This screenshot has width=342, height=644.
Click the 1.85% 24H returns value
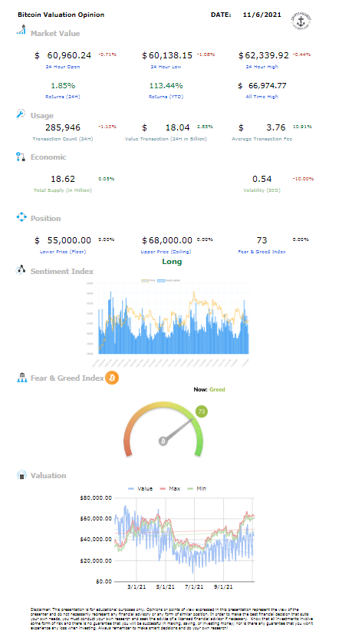click(x=63, y=86)
